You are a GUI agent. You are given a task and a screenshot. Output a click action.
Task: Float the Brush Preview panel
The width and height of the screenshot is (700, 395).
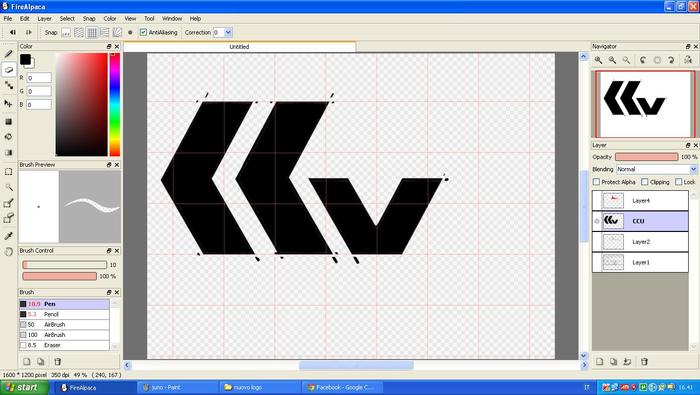109,165
